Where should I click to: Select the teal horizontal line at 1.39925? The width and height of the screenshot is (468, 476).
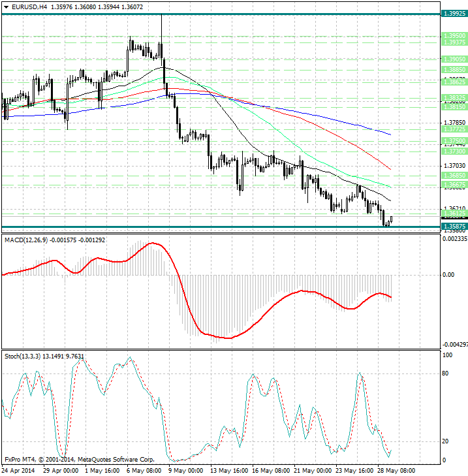click(221, 14)
